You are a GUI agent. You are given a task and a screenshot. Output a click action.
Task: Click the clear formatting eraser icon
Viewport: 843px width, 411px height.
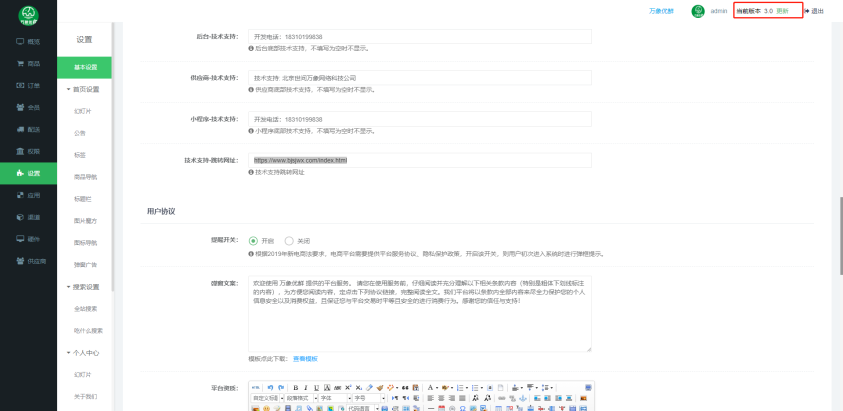[369, 387]
